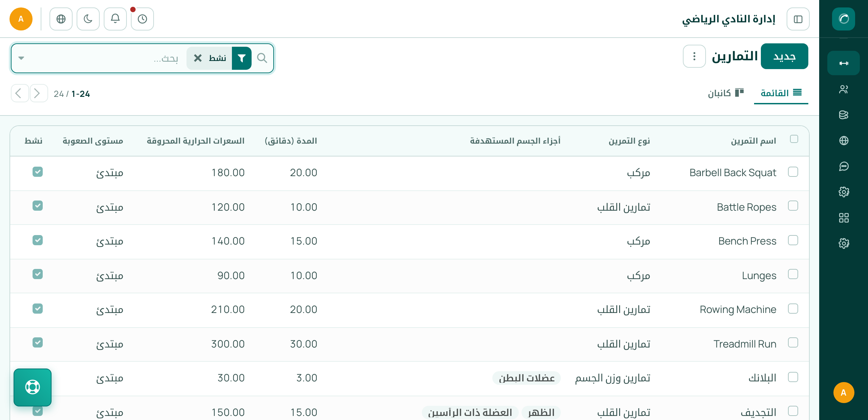Open the three-dot actions menu beside التمارين
This screenshot has height=420, width=868.
point(694,56)
